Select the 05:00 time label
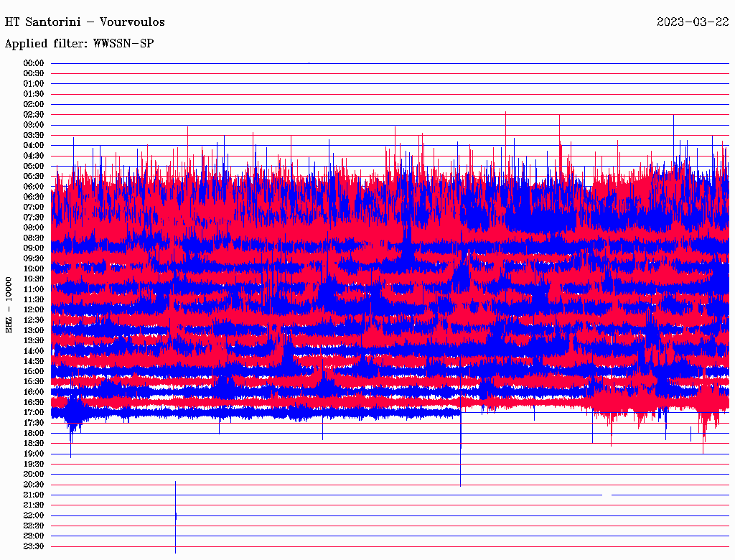Screen dimensions: 735x560 [34, 166]
